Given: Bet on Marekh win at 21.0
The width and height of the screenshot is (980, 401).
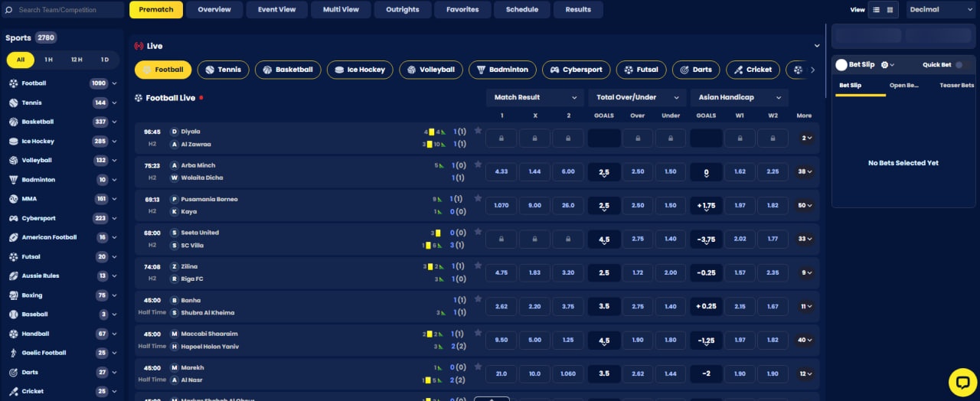Looking at the screenshot, I should point(501,374).
